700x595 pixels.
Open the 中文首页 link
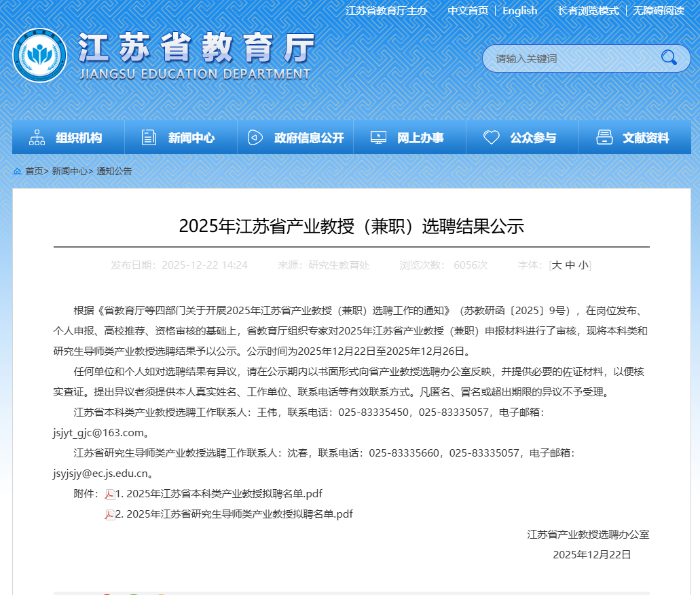[x=467, y=11]
